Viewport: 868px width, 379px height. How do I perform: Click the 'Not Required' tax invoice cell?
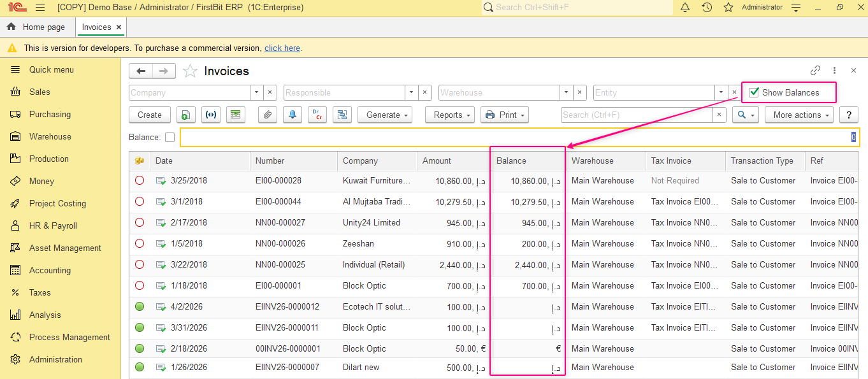pyautogui.click(x=686, y=180)
